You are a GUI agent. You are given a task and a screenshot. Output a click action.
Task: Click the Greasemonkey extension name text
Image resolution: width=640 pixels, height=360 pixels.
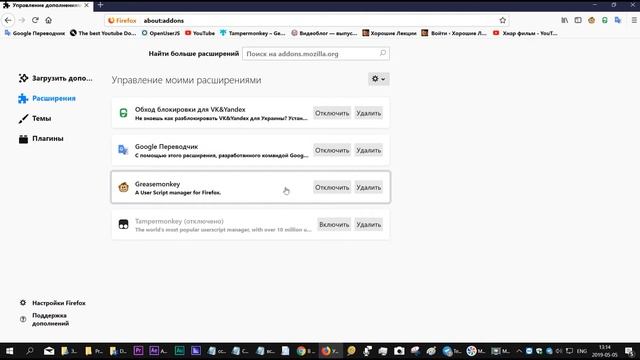[x=157, y=184]
